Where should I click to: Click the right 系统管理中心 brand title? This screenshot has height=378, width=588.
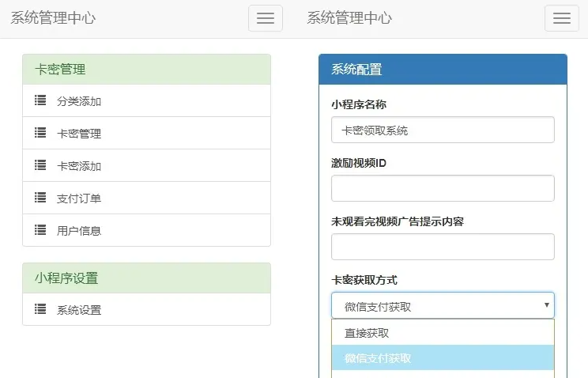[x=349, y=18]
